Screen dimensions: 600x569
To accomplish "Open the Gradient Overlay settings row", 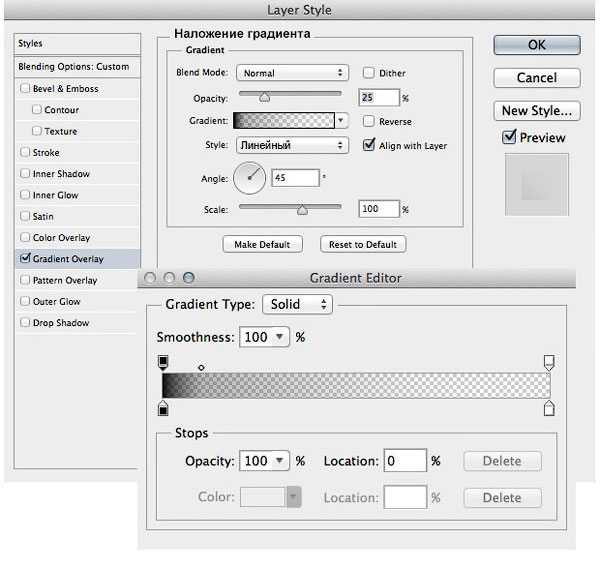I will tap(77, 259).
